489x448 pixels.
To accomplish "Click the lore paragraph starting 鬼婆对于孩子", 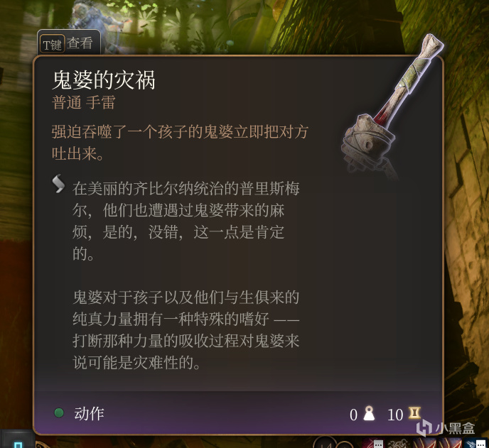I will 186,330.
